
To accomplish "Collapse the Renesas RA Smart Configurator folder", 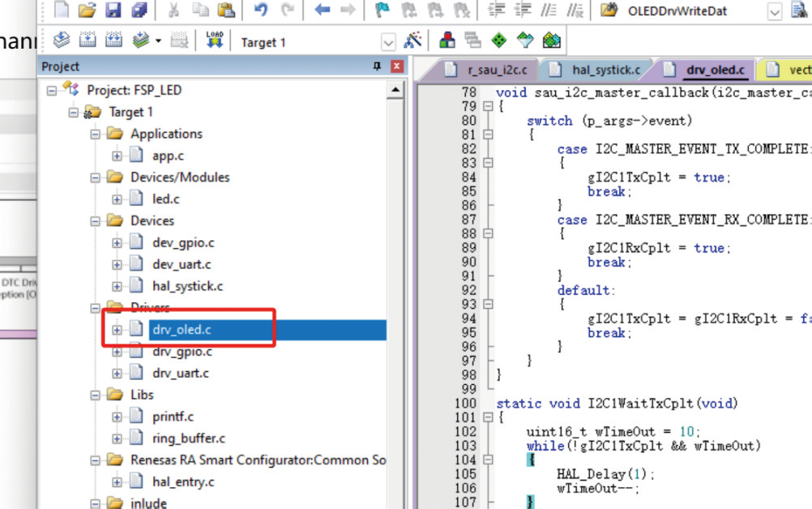I will (96, 460).
